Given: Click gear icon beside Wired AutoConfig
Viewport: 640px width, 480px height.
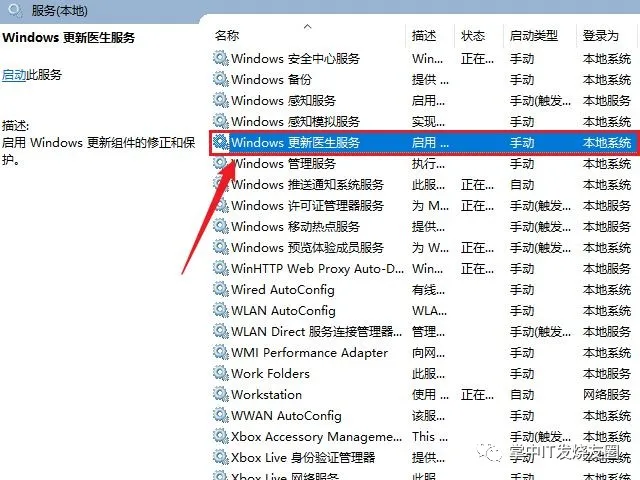Looking at the screenshot, I should pyautogui.click(x=221, y=289).
